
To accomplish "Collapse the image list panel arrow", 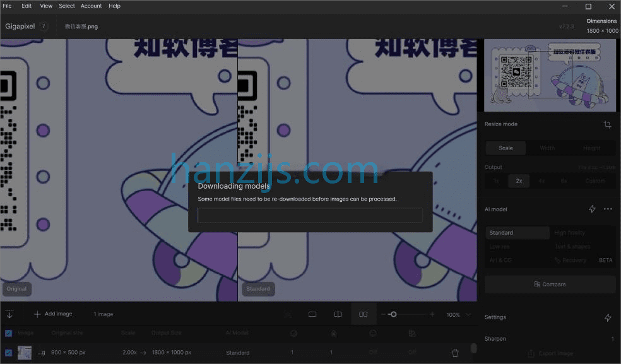I will 9,314.
